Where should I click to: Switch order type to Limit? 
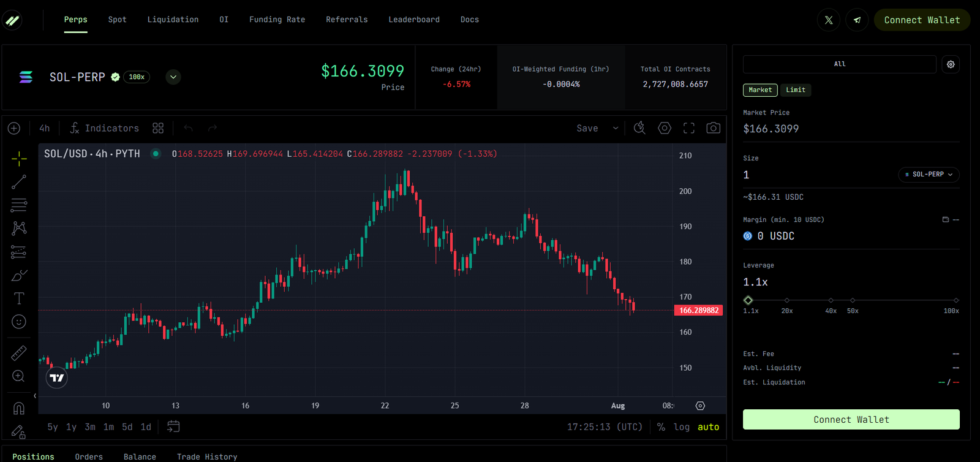[796, 90]
